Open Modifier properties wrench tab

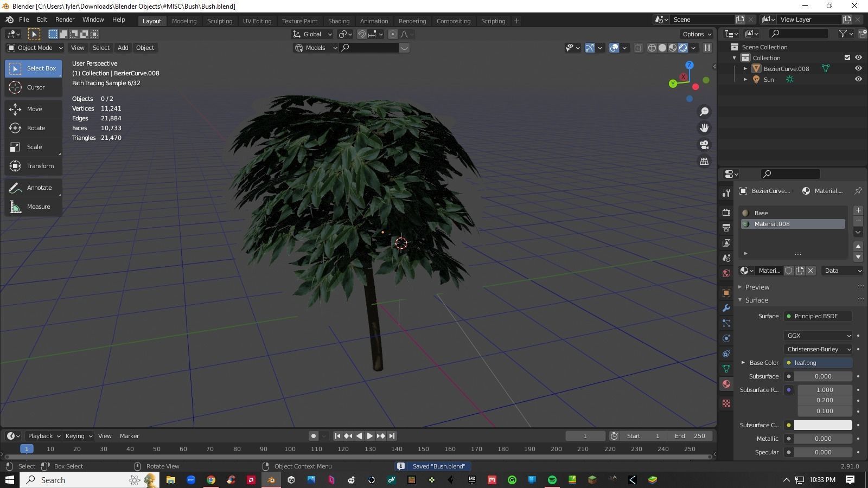[x=726, y=308]
